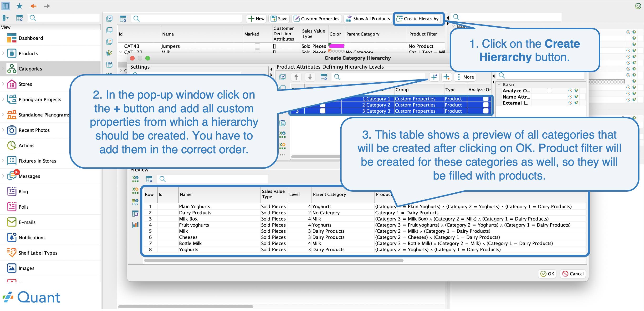This screenshot has height=311, width=644.
Task: Click the New category button
Action: pyautogui.click(x=256, y=19)
